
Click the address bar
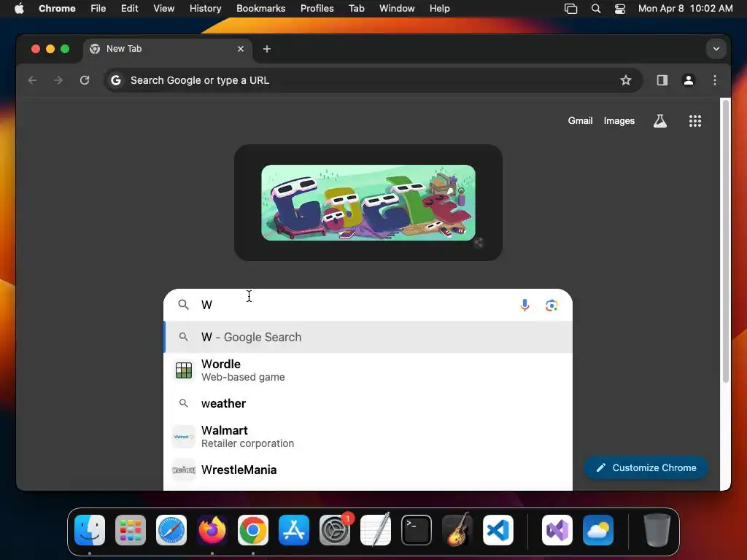click(373, 80)
